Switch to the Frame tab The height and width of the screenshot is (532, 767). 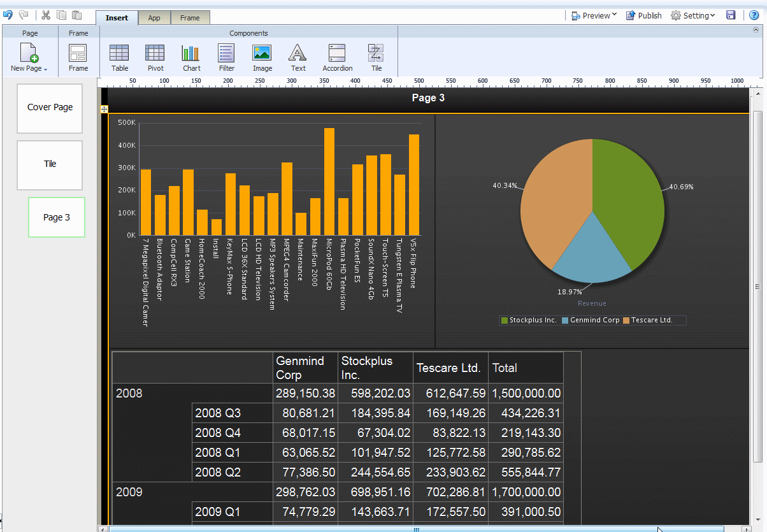[x=190, y=18]
